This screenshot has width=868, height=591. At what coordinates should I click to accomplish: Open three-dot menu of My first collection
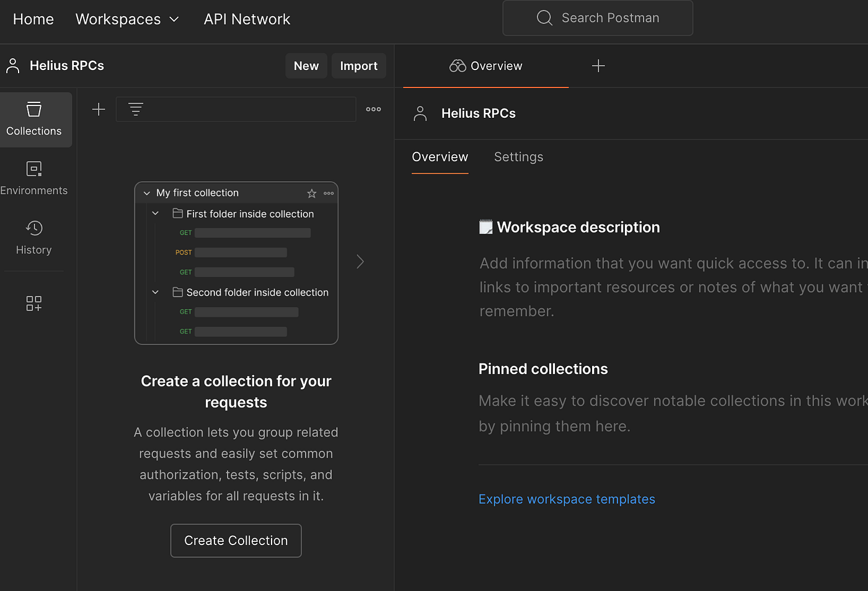(x=329, y=193)
